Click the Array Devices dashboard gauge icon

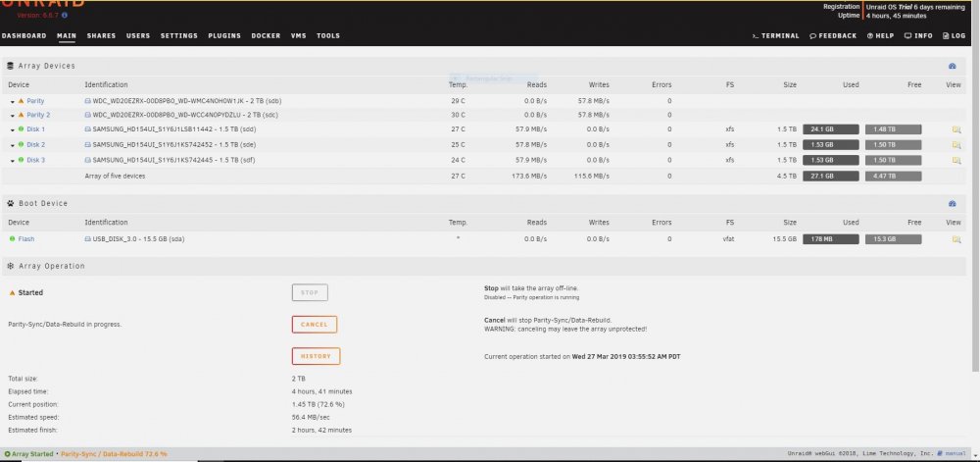coord(952,66)
